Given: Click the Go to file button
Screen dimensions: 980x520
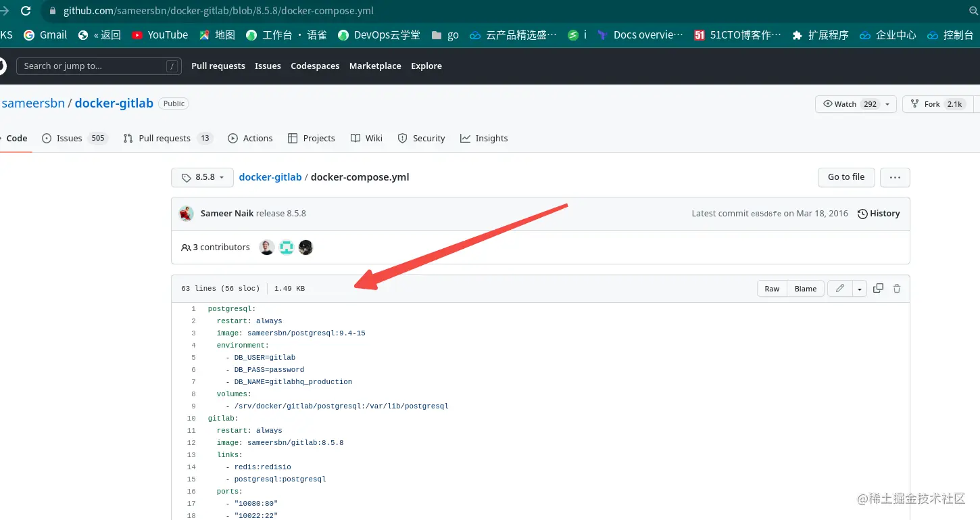Looking at the screenshot, I should pos(846,177).
